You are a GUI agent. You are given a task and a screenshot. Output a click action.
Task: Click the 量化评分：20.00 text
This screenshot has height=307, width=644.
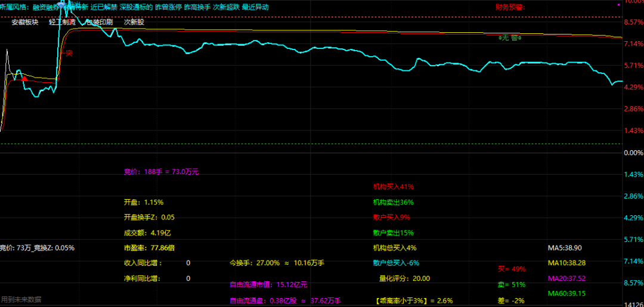(x=404, y=278)
